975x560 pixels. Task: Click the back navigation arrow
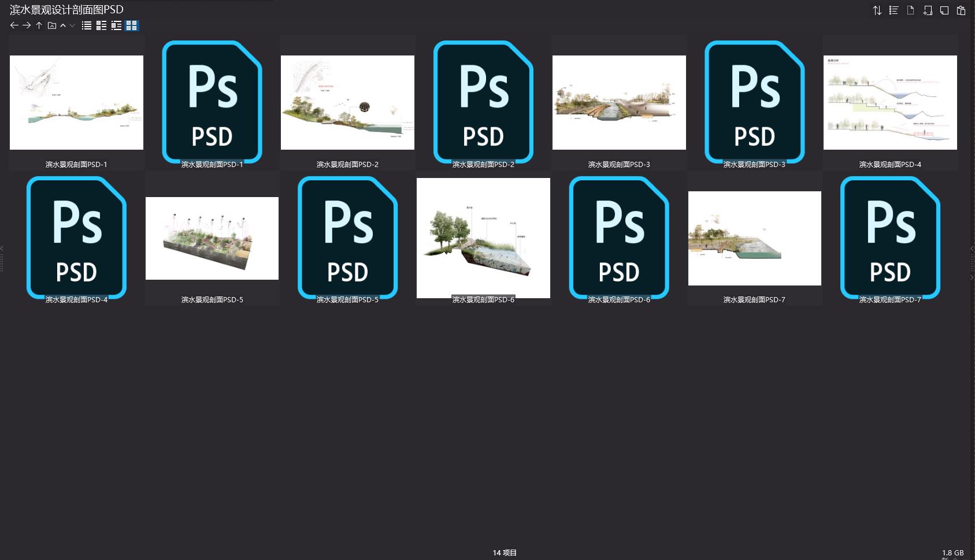14,25
